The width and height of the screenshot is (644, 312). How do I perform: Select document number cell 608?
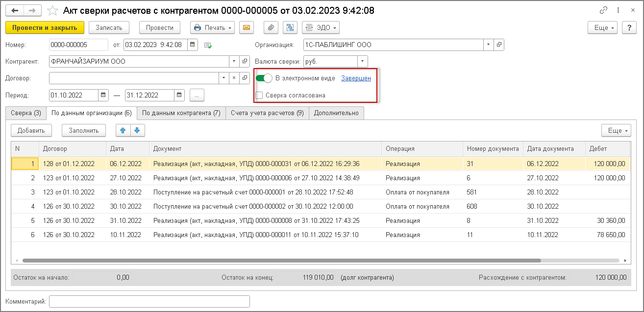click(493, 206)
